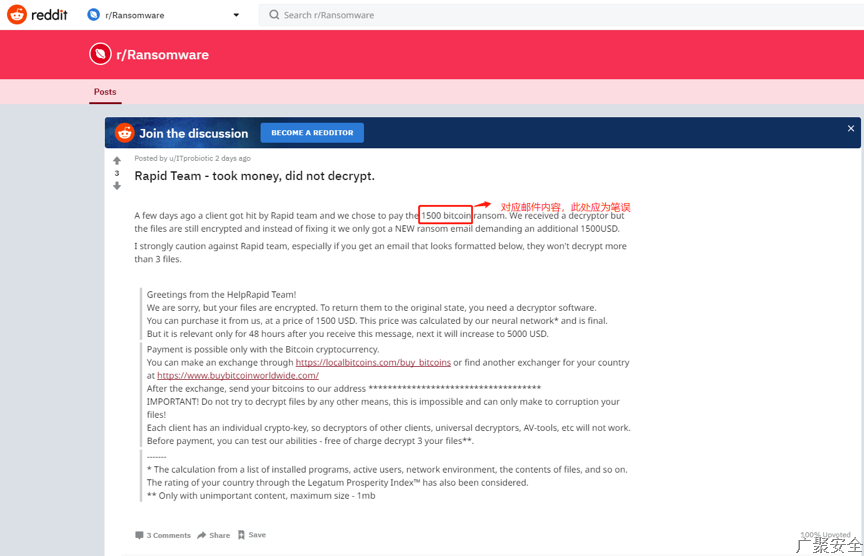Viewport: 864px width, 556px height.
Task: Click the search magnifier icon
Action: coord(274,15)
